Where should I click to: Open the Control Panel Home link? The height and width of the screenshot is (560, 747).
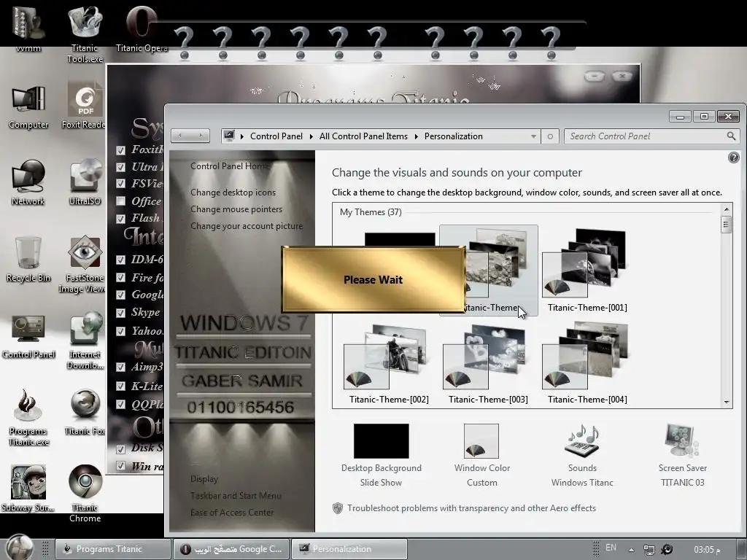point(230,166)
